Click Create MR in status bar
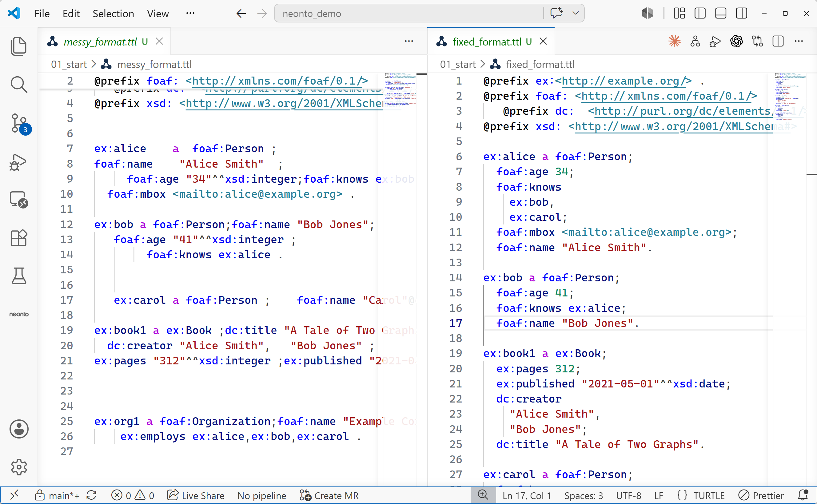 [329, 495]
